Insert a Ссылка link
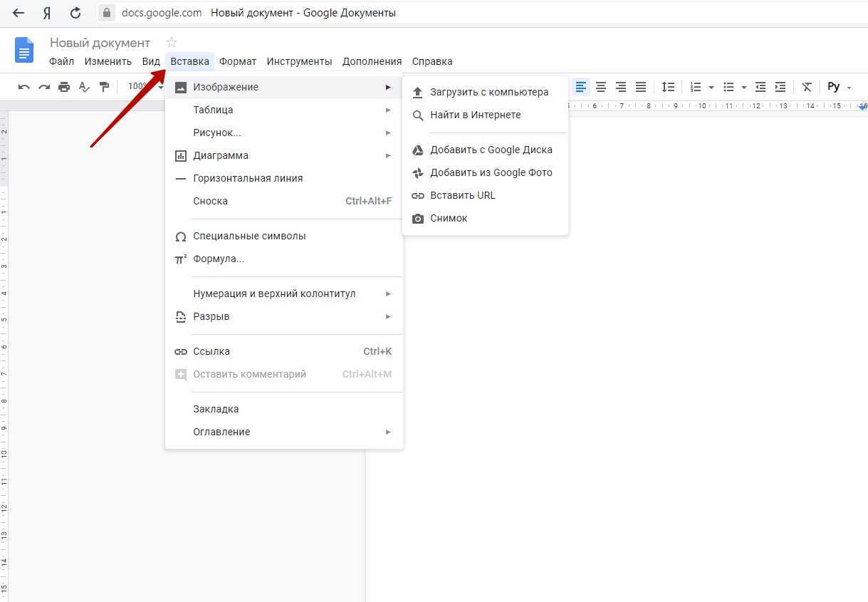 tap(284, 351)
